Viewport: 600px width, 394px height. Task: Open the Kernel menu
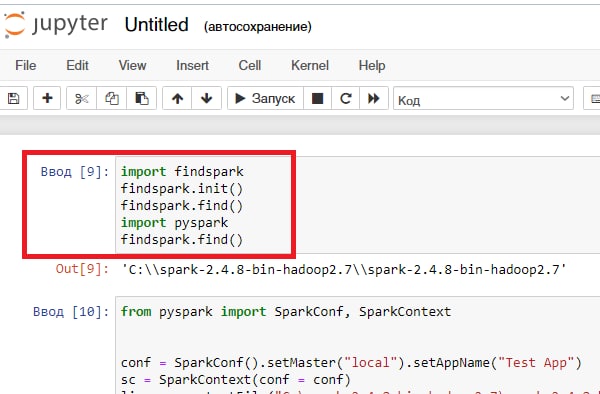click(x=310, y=65)
